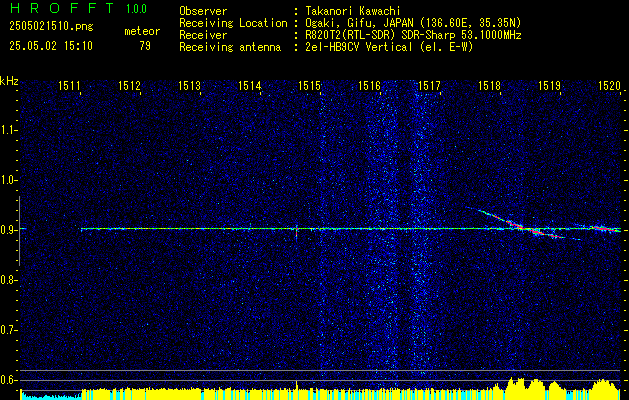Click the 1518 time axis marker
The height and width of the screenshot is (400, 629).
point(489,85)
